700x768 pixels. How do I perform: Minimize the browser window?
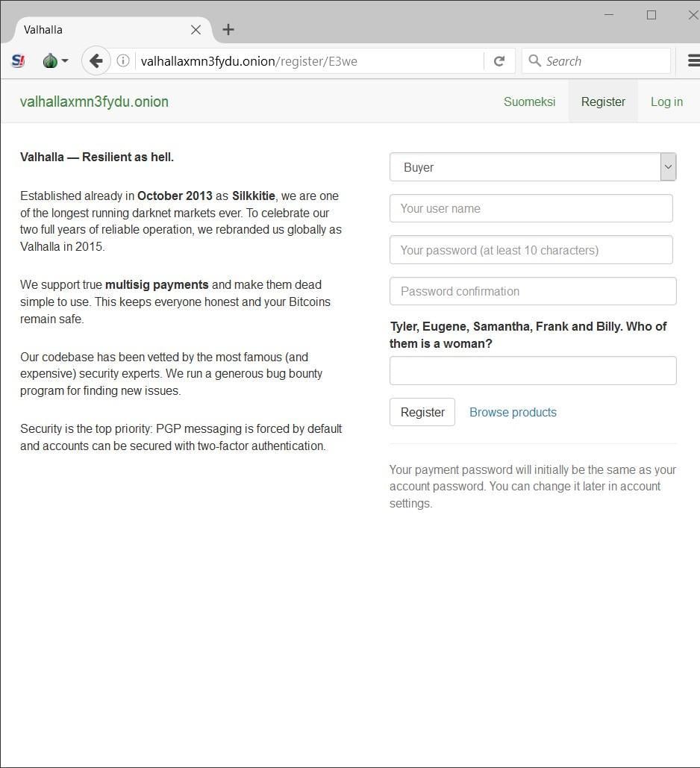click(609, 15)
